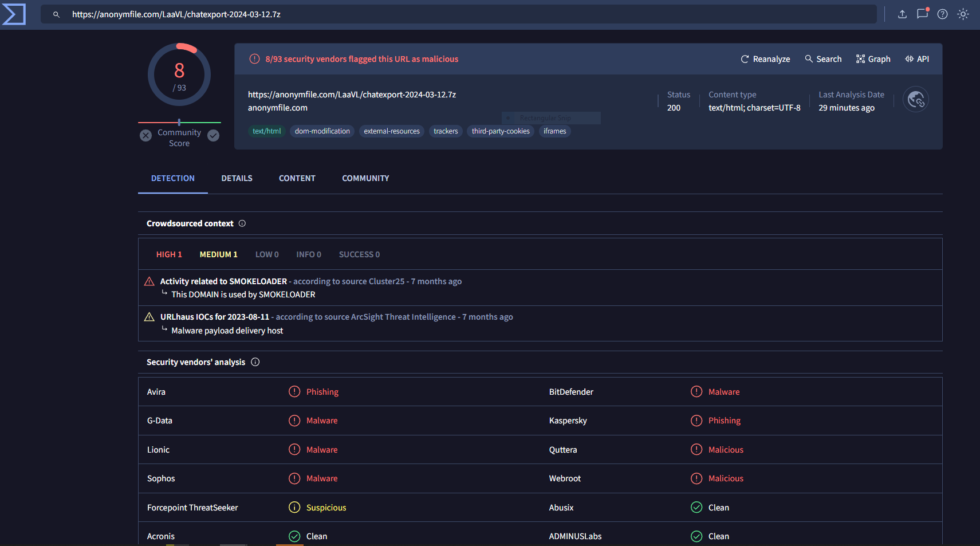Screen dimensions: 980x546
Task: Click the trackers tag
Action: coord(446,131)
